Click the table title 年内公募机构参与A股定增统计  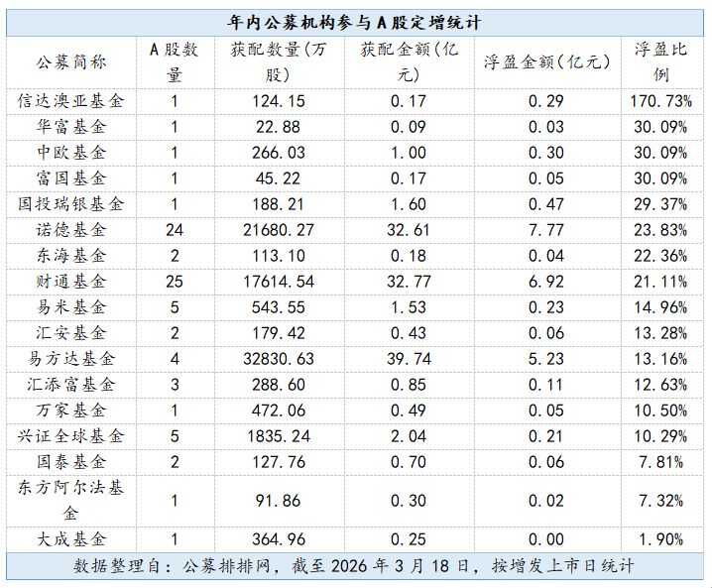tap(354, 22)
